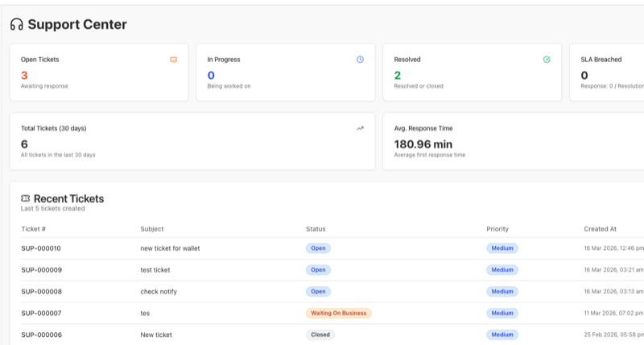Screen dimensions: 644x345
Task: Click the date 16 Mar 2026, 03:21 am
Action: pyautogui.click(x=613, y=270)
